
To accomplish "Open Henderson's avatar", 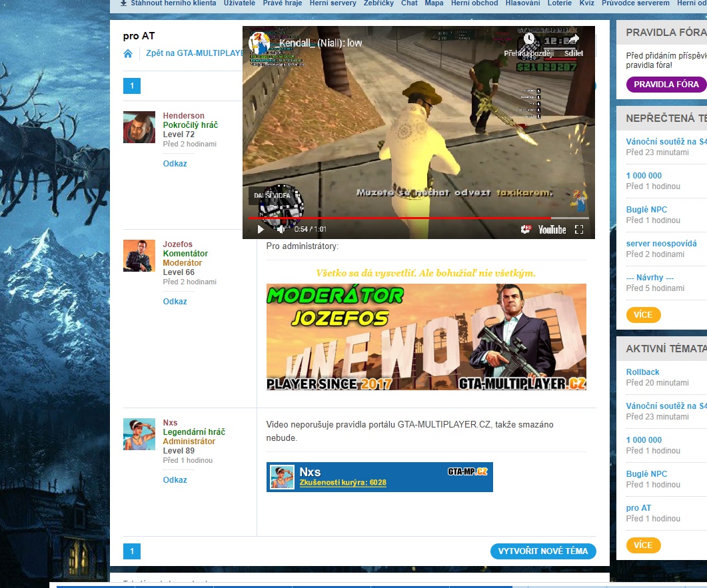I will click(139, 127).
